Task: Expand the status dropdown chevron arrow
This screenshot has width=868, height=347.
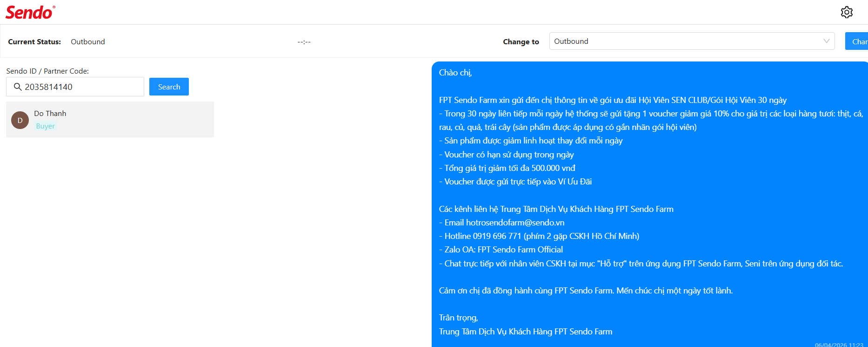Action: (x=827, y=41)
